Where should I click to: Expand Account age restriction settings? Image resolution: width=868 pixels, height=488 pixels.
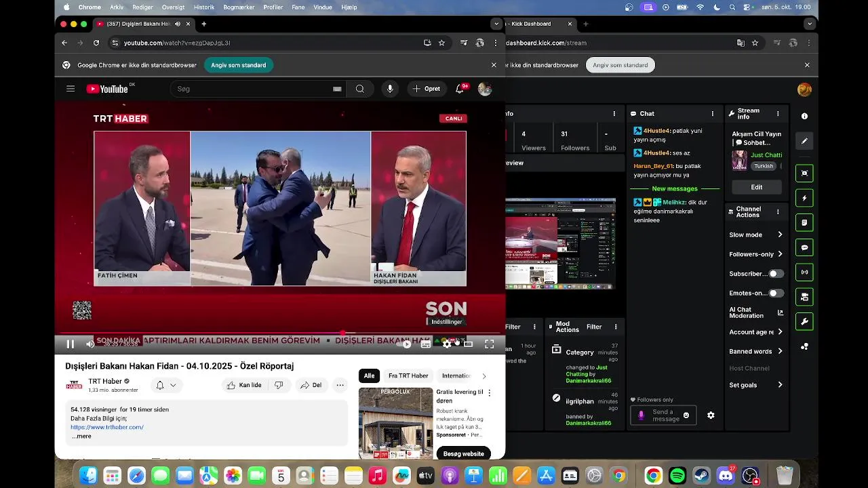(x=756, y=332)
